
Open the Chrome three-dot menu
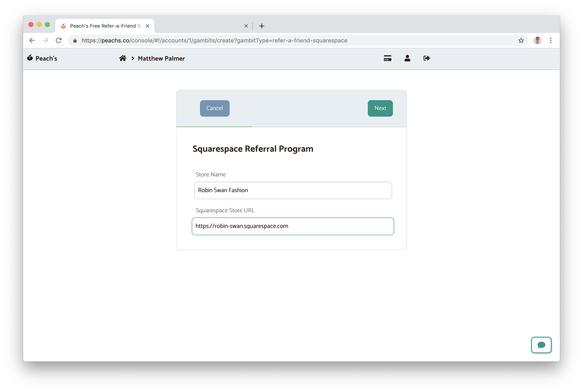click(x=550, y=41)
